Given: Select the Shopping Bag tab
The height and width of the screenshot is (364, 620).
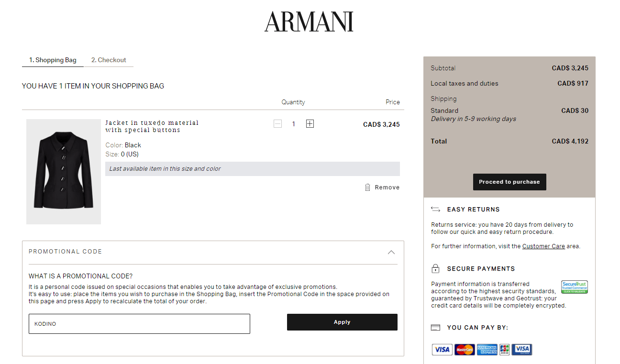Looking at the screenshot, I should (x=52, y=60).
